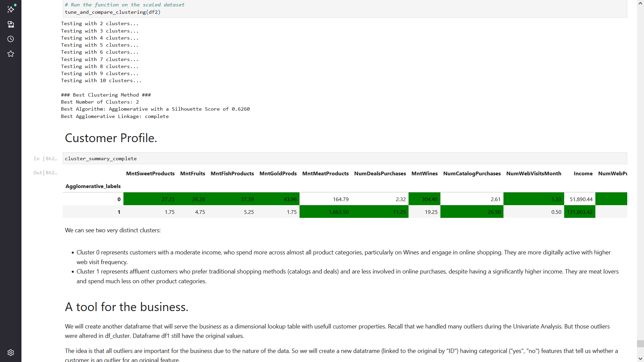Click the tune_and_compare_clustering(df2) code line
The image size is (644, 362).
pyautogui.click(x=113, y=12)
